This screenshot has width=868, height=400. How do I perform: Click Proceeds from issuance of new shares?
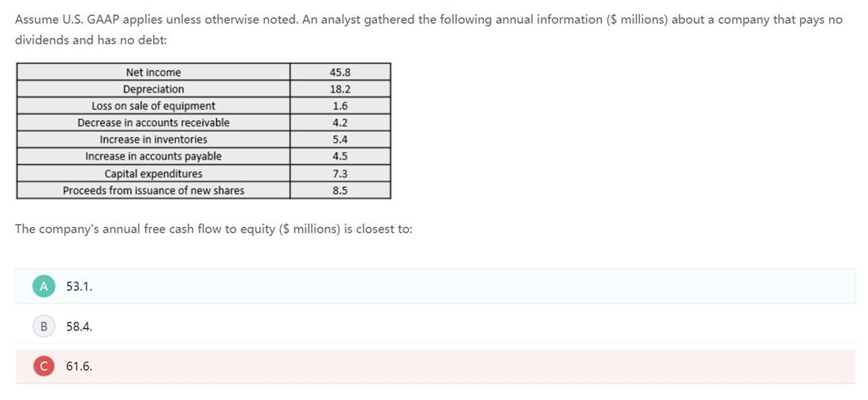point(153,190)
